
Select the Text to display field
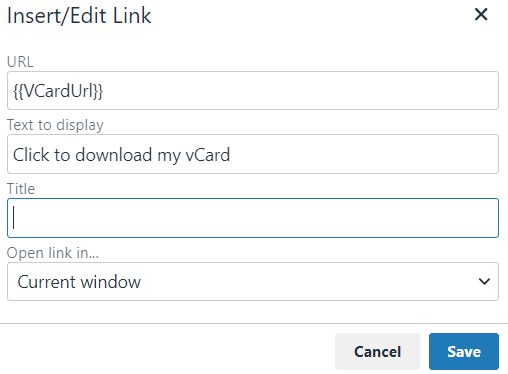click(253, 154)
